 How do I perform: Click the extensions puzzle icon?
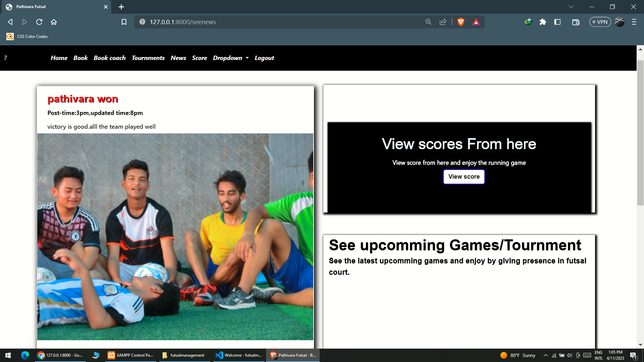543,22
